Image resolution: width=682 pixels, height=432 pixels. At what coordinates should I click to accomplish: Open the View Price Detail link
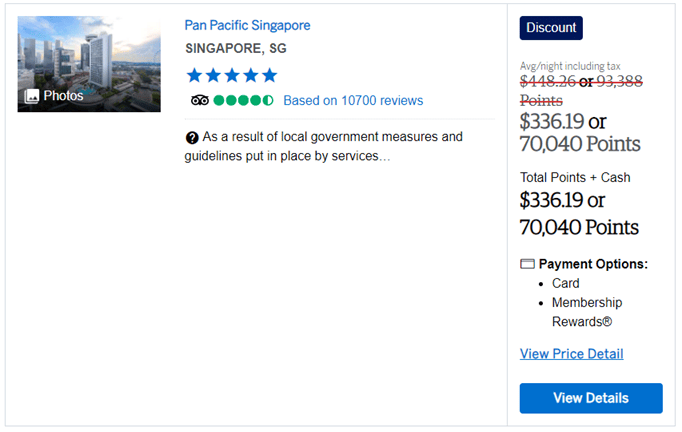point(571,354)
